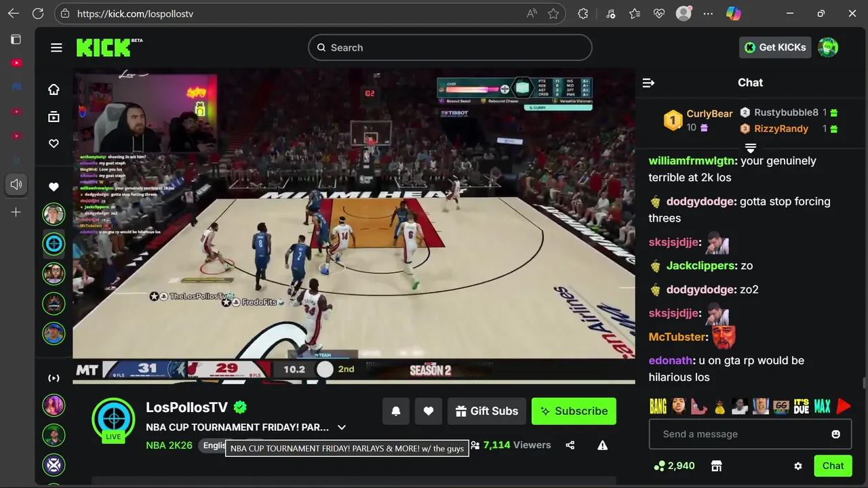Open the Kick hamburger menu
The width and height of the screenshot is (868, 488).
(x=56, y=47)
